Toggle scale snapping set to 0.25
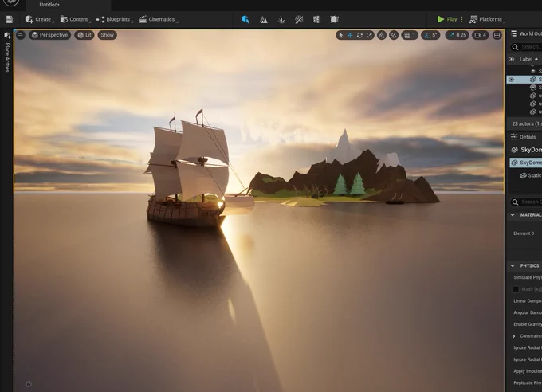 click(x=458, y=35)
